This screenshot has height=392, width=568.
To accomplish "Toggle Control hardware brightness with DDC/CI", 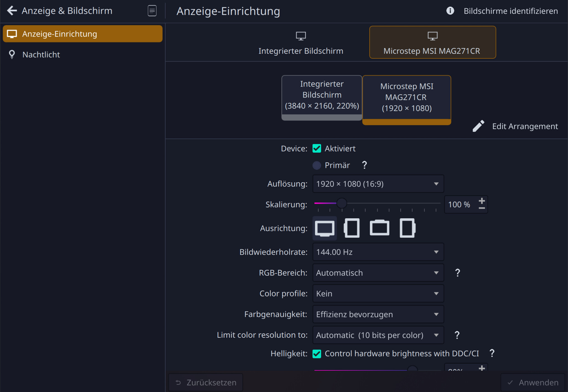I will (x=317, y=354).
